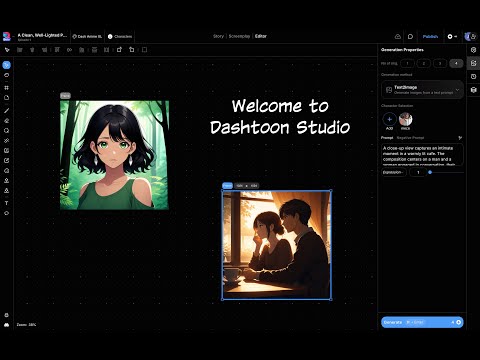Click the gear icon near the sidebar bottom

click(6, 315)
